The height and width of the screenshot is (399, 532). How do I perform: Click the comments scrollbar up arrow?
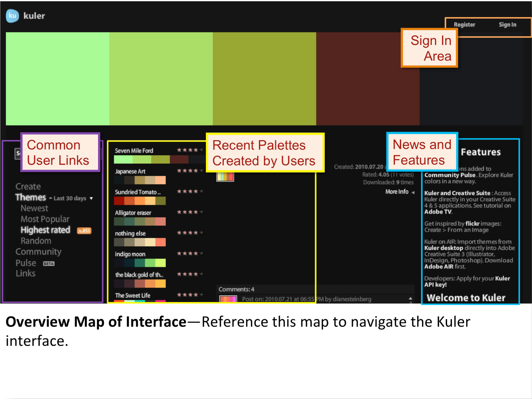(x=410, y=299)
